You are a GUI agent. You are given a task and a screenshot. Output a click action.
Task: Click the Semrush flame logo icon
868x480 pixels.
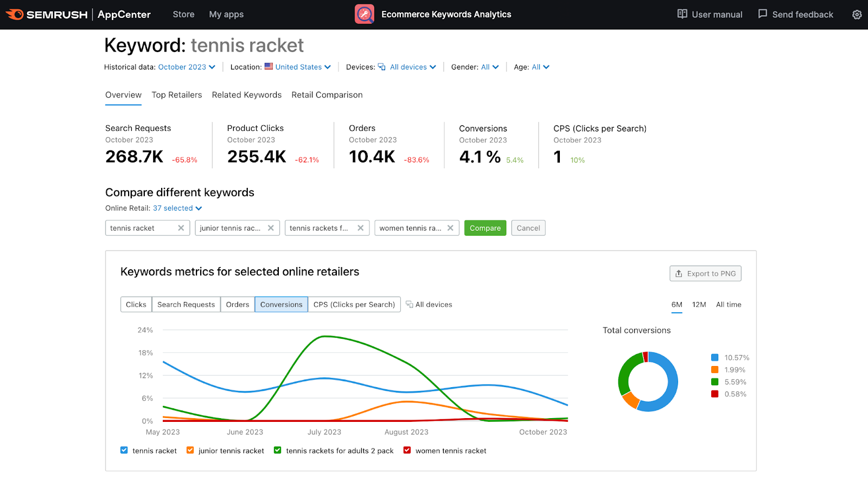tap(15, 15)
